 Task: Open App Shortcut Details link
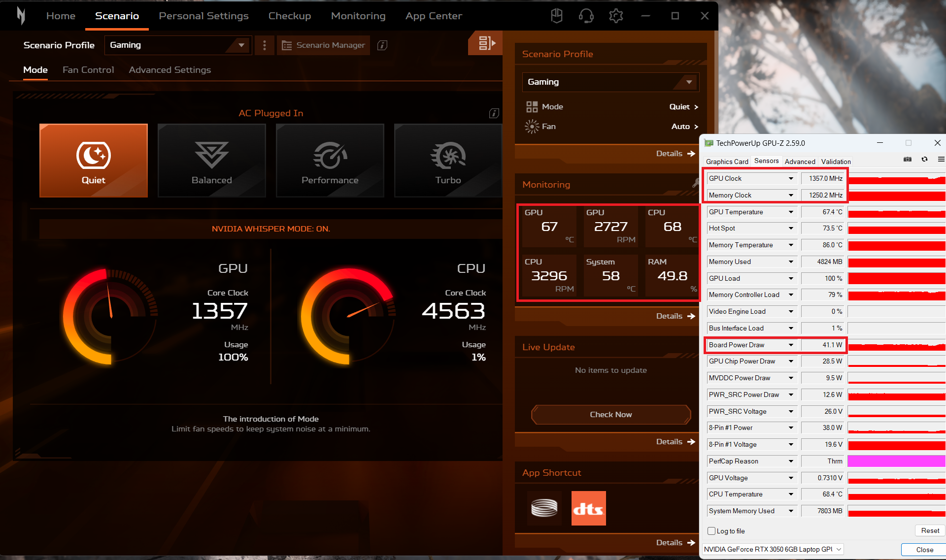point(676,543)
